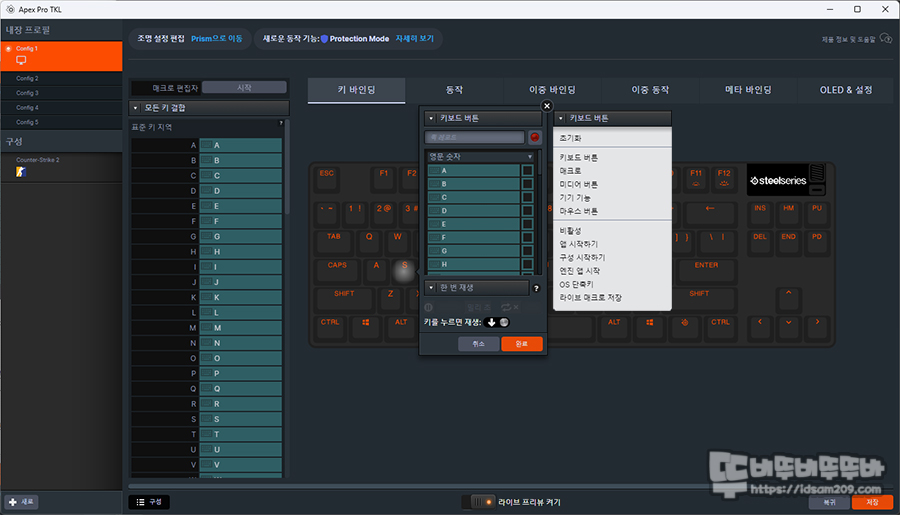Screen dimensions: 900x515
Task: Check the box next to key G
Action: [x=527, y=251]
